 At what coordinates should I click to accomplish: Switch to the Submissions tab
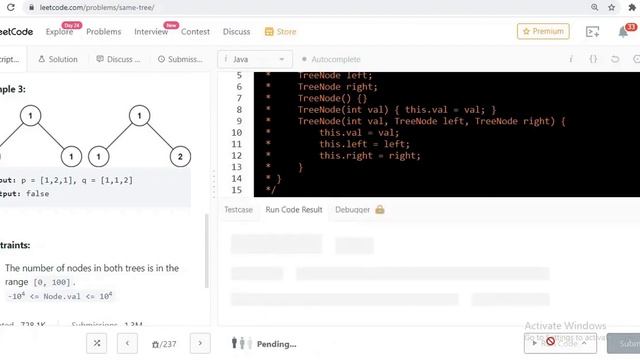pos(180,59)
